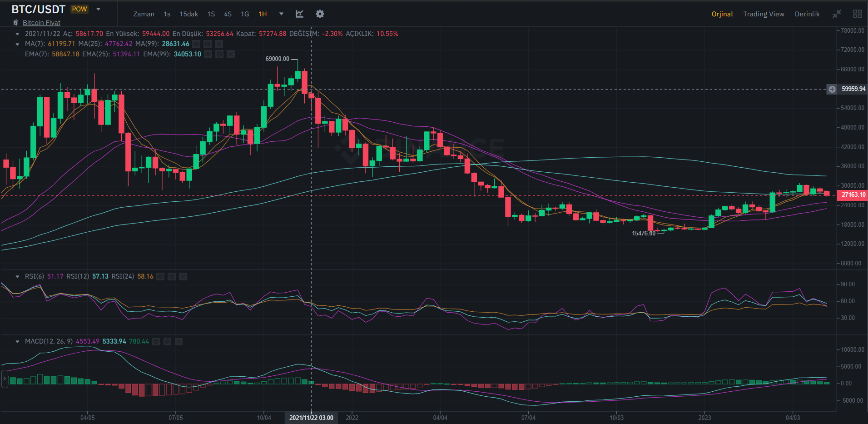Click the RSI(24) value 58.16
Screen dimensions: 868x424
click(145, 276)
